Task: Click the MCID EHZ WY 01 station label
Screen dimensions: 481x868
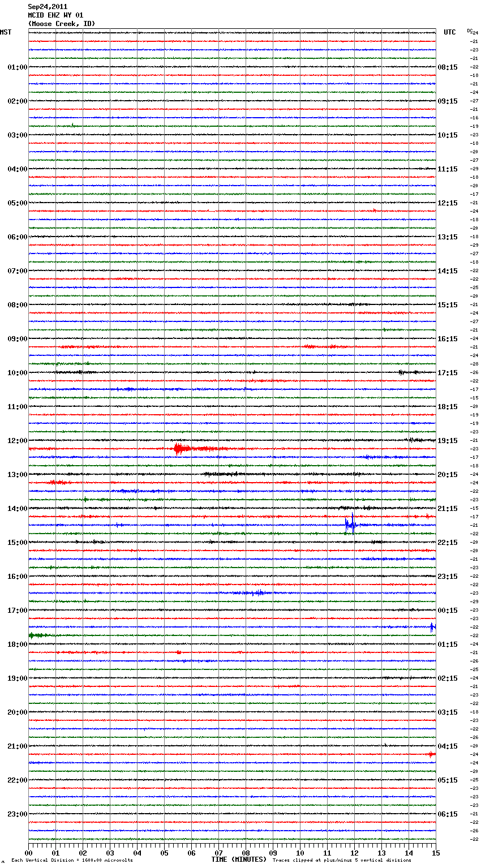Action: (55, 15)
